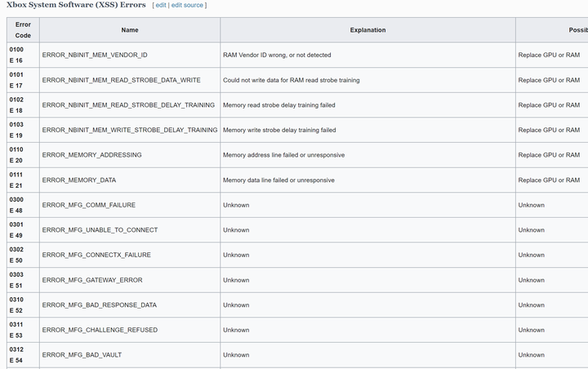The image size is (588, 369).
Task: Click the ERROR_NBINIT_MEM_WRITE_STROBE_DELAY_TRAINING entry
Action: point(130,130)
